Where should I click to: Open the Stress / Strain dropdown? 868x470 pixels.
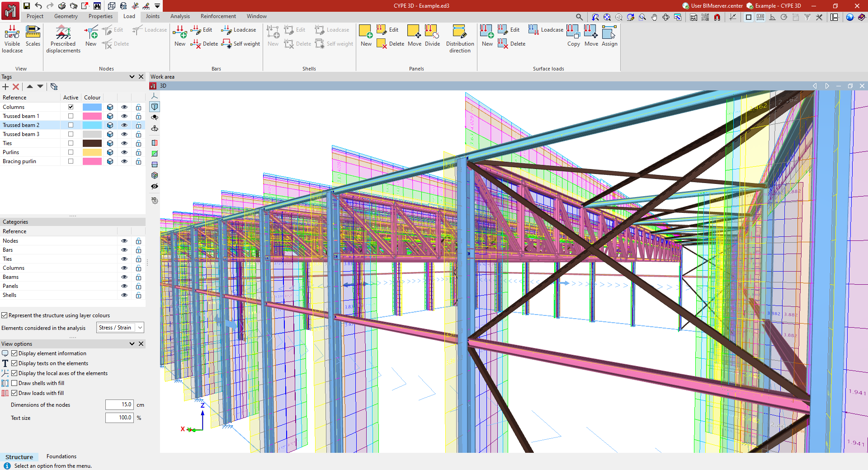pyautogui.click(x=120, y=328)
